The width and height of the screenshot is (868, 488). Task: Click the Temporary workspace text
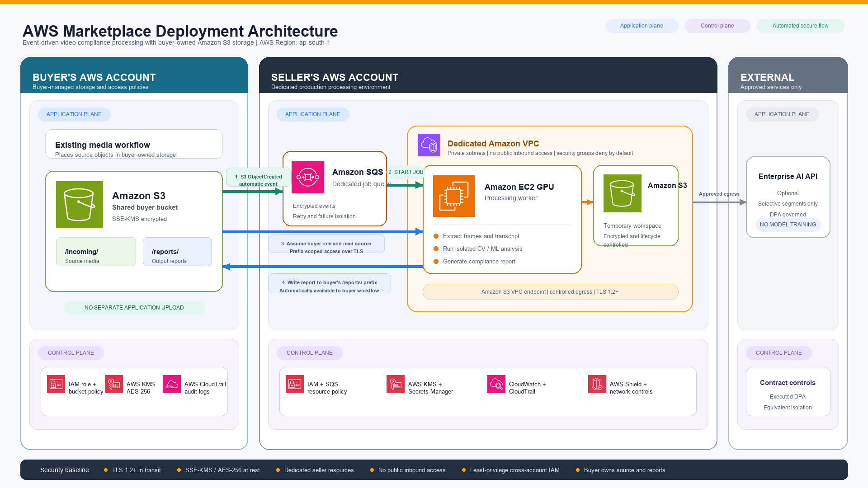point(632,225)
